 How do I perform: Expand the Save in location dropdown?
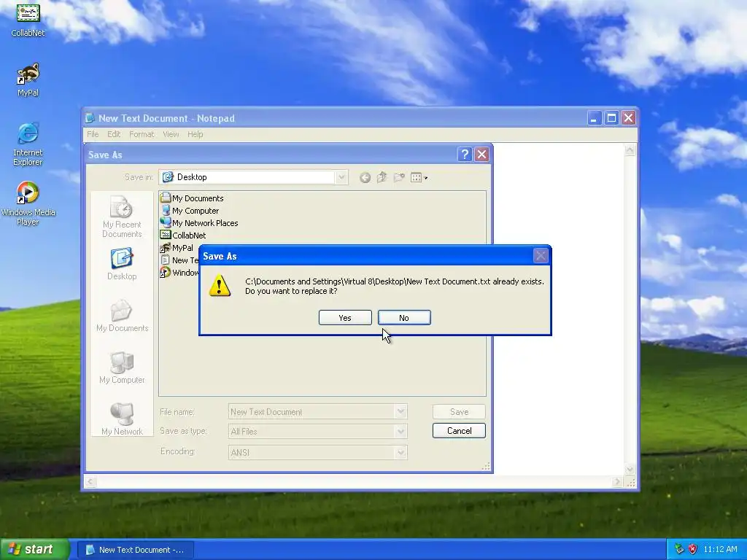(x=341, y=177)
